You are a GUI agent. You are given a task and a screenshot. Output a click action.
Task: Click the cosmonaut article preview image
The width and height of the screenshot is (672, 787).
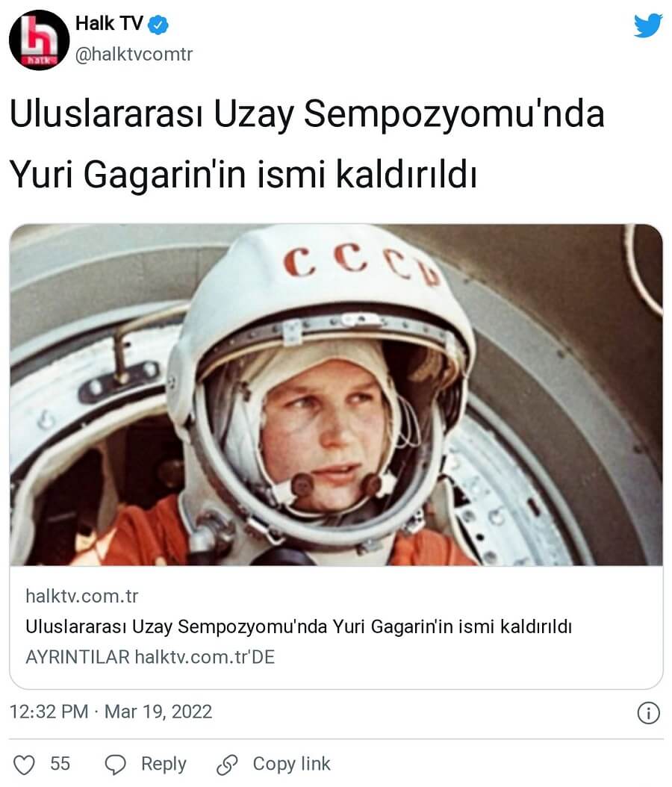point(336,395)
